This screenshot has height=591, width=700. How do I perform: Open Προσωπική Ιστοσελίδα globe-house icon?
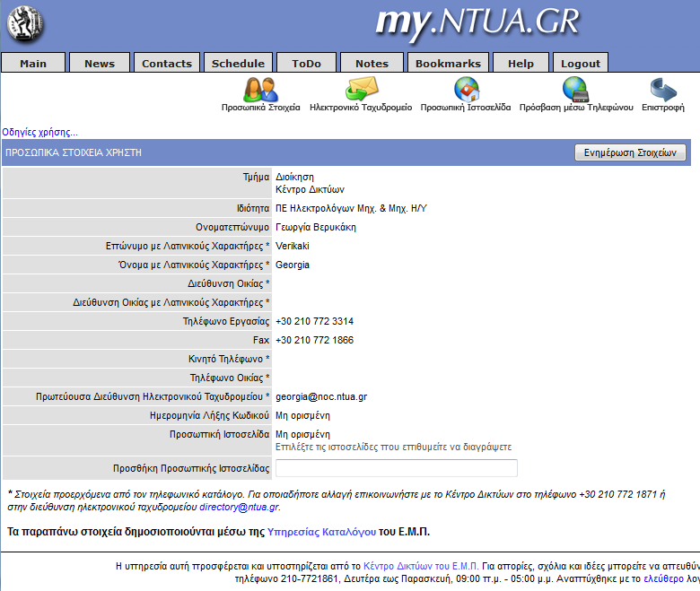click(x=467, y=89)
